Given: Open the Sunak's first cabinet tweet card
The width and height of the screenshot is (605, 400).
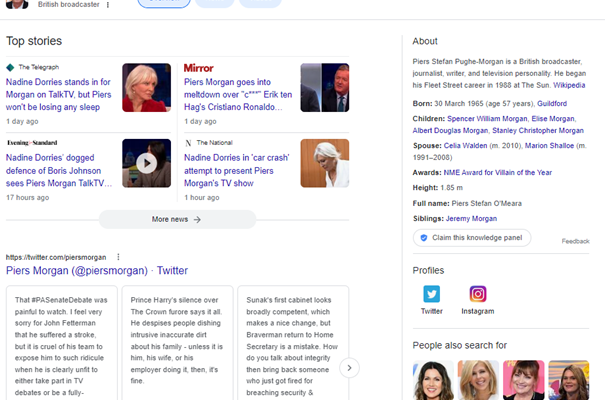Looking at the screenshot, I should tap(293, 343).
